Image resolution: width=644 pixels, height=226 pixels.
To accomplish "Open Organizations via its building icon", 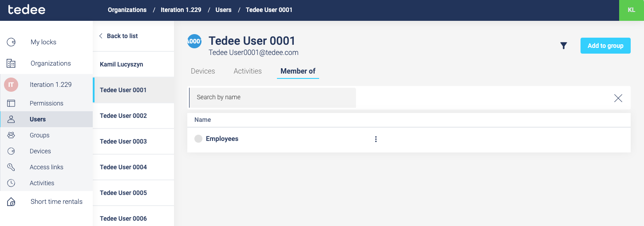I will pos(11,63).
